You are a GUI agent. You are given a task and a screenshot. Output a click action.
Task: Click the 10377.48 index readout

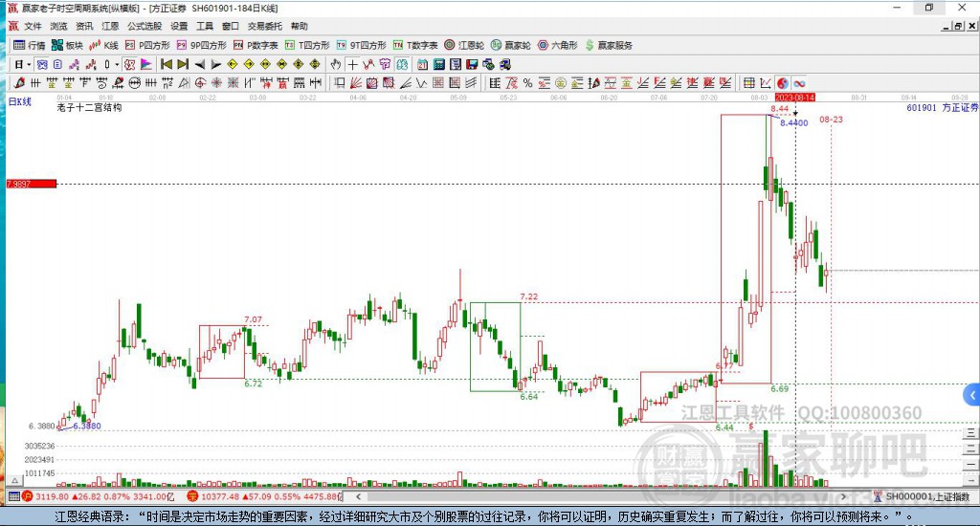coord(219,496)
